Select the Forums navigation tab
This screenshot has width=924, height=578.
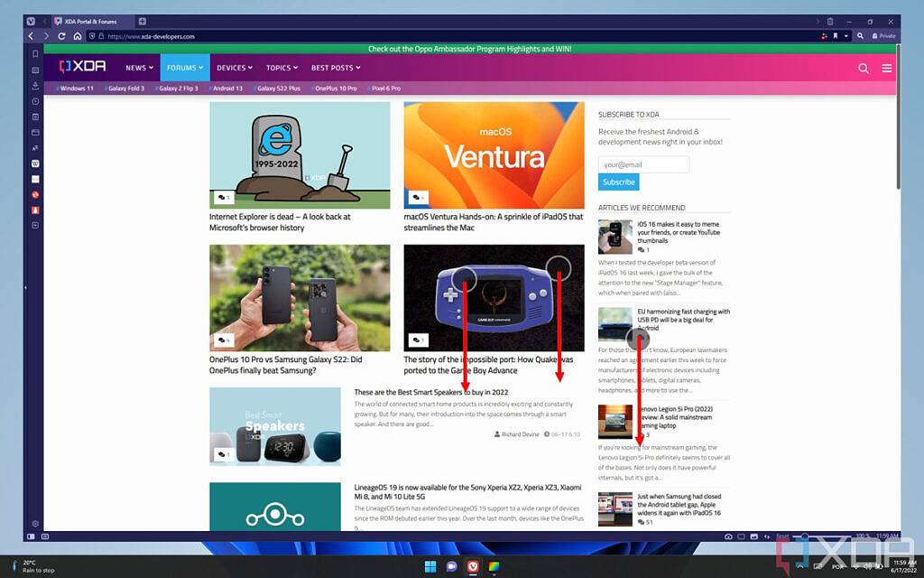tap(184, 68)
